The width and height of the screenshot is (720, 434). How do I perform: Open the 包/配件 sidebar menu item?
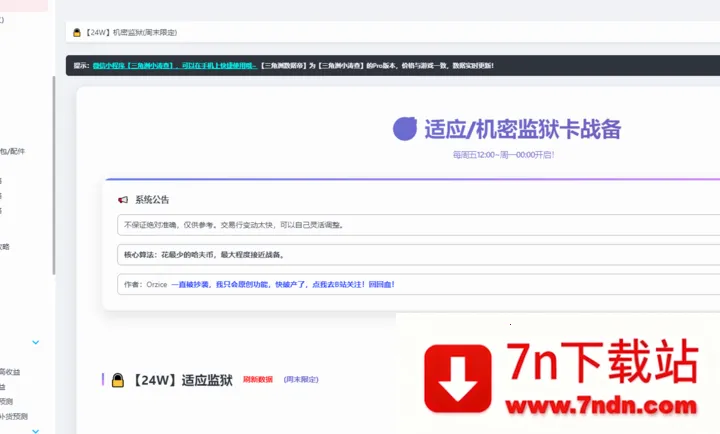pyautogui.click(x=14, y=151)
